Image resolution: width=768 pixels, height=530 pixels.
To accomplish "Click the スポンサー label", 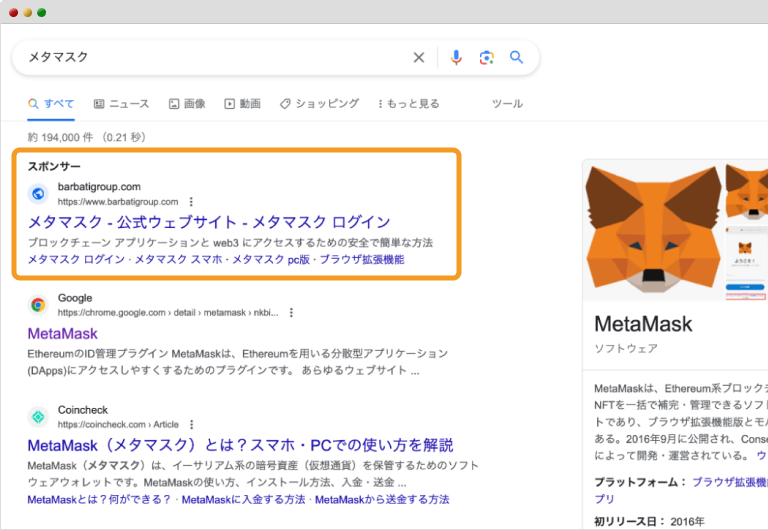I will [x=54, y=167].
